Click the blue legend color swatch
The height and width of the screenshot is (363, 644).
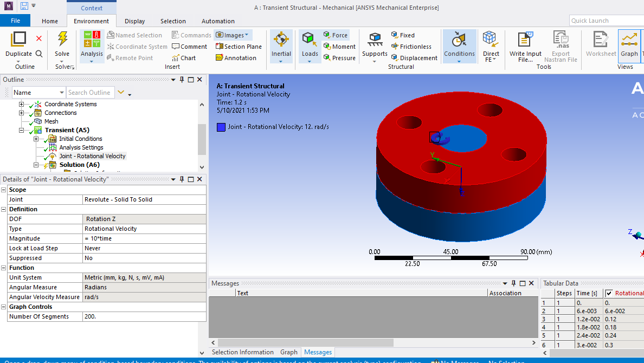coord(221,127)
